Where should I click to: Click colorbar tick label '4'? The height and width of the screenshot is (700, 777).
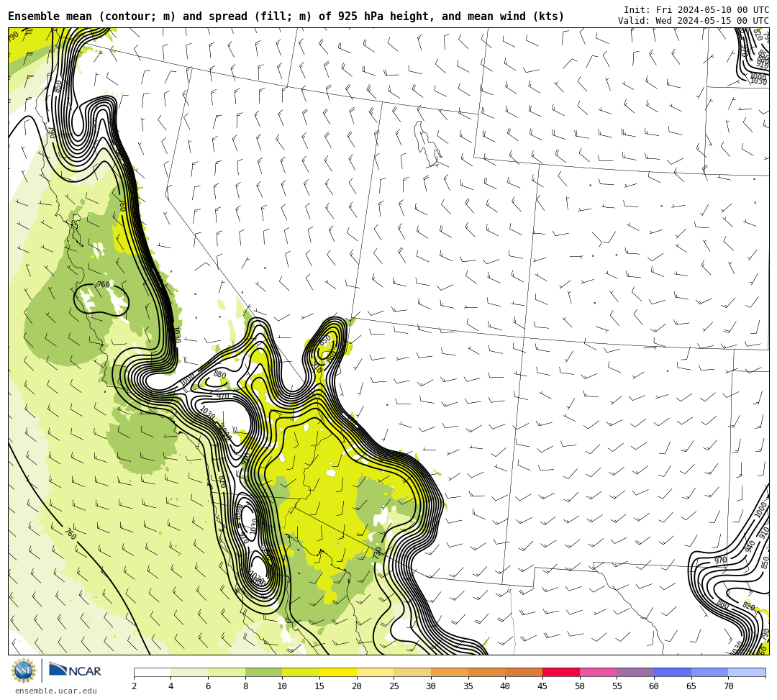tap(171, 686)
